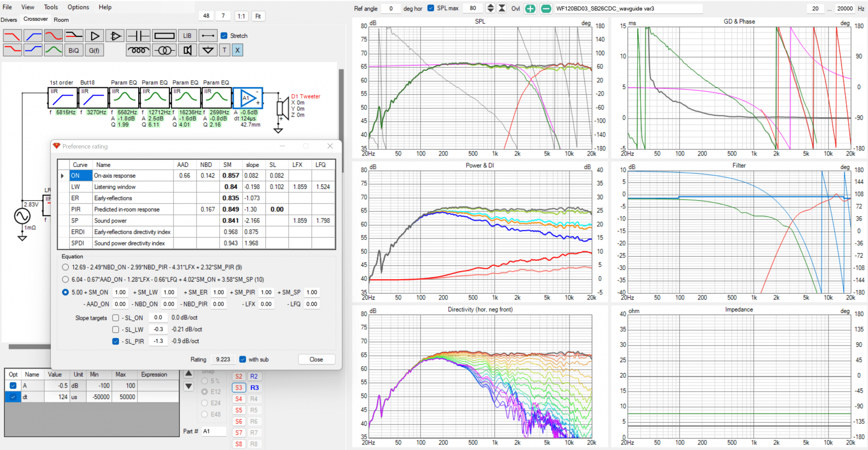This screenshot has width=868, height=450.
Task: Add a resistor component
Action: click(164, 36)
